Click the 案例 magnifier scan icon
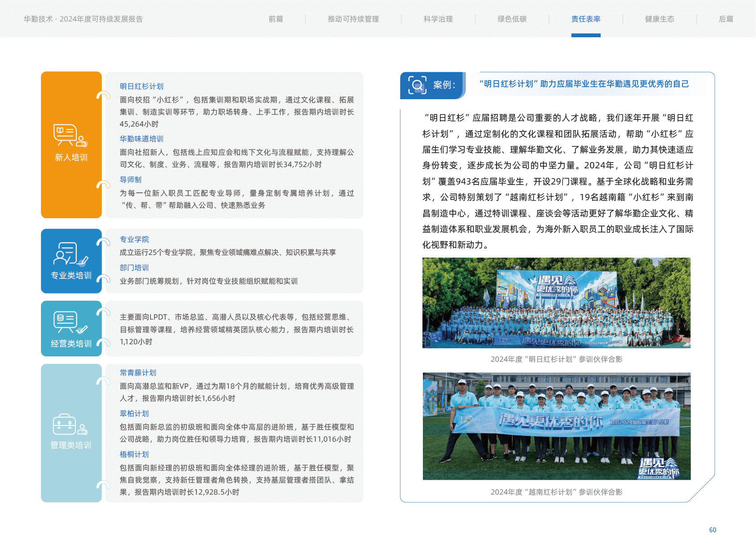The width and height of the screenshot is (756, 557). tap(417, 85)
